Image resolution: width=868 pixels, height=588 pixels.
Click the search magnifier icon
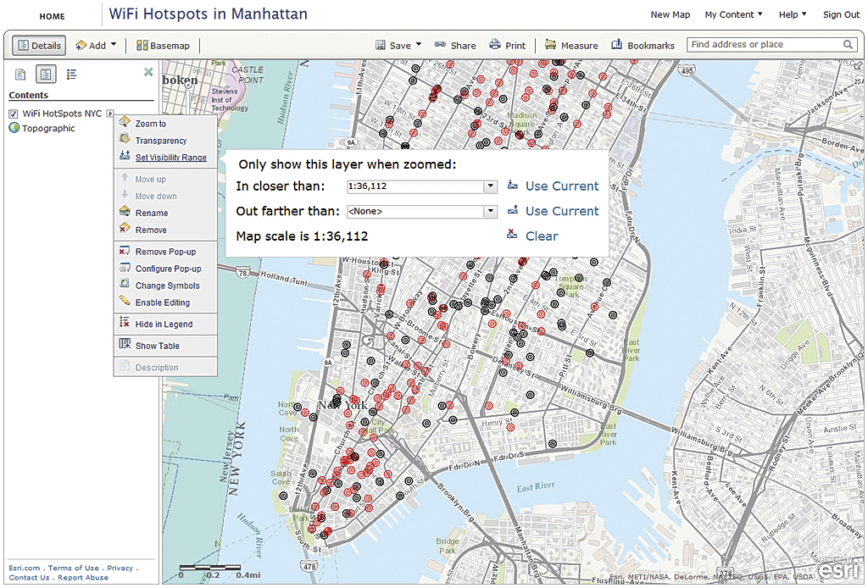coord(848,44)
